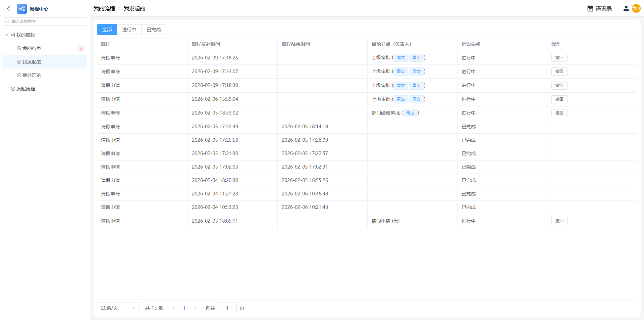Click 撤回 for the 17:48:25 request
This screenshot has height=320, width=644.
point(559,58)
